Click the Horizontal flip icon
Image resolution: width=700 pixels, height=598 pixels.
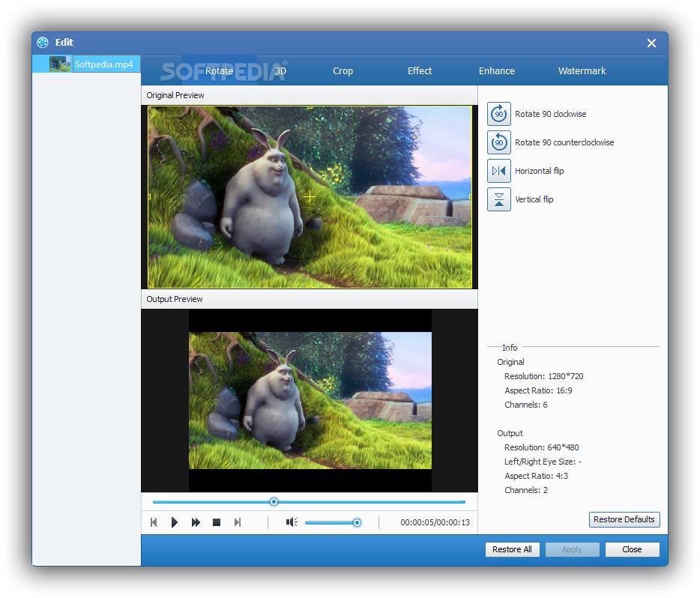(x=498, y=171)
